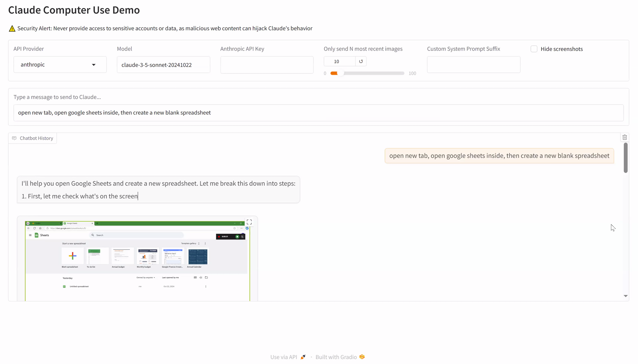Click the scrollbar down arrow in chat history
Viewport: 638px width, 364px height.
tap(626, 296)
